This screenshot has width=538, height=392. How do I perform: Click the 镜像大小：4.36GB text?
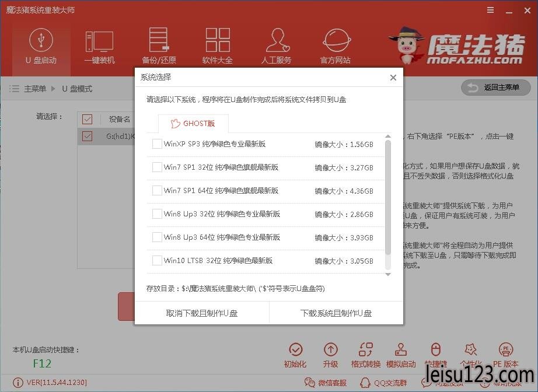click(344, 191)
